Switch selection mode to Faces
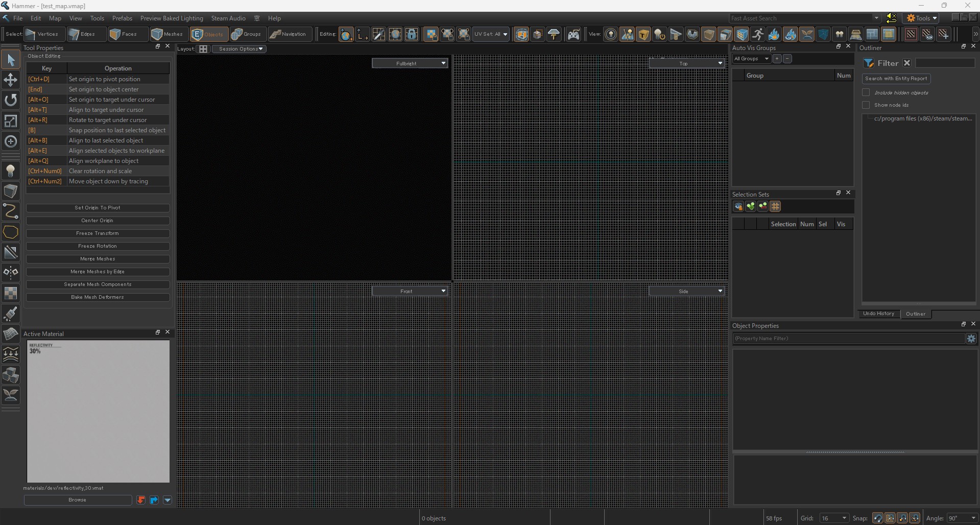 click(x=123, y=34)
